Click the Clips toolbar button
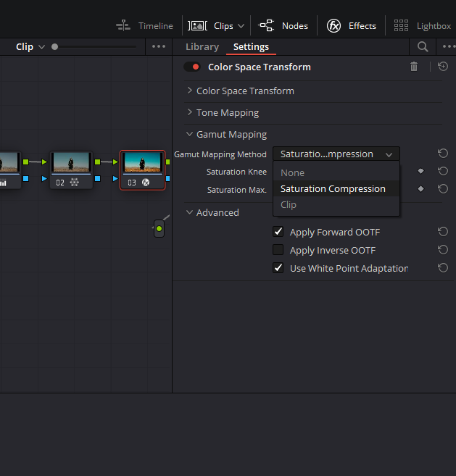 210,26
